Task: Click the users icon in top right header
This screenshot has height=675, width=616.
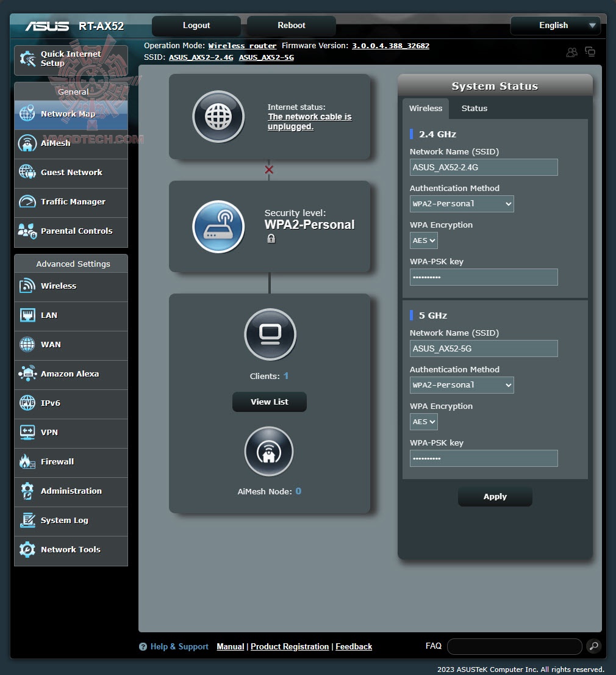Action: tap(571, 52)
